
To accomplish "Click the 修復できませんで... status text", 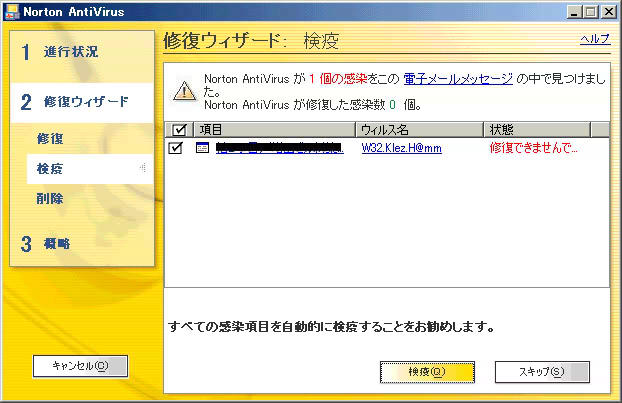I will click(x=534, y=148).
